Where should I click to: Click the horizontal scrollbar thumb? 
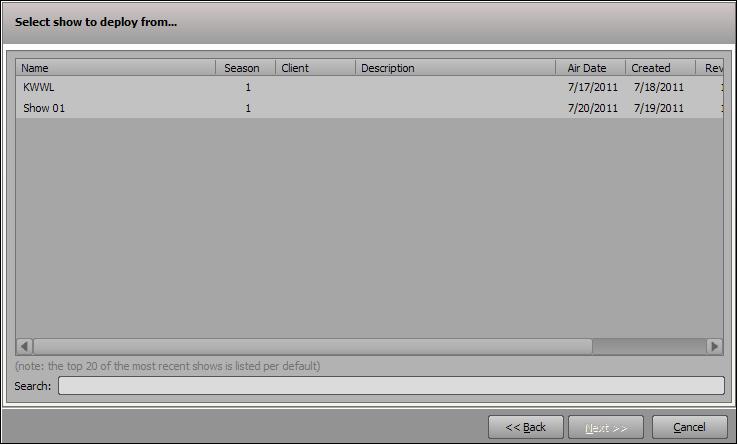[x=313, y=347]
